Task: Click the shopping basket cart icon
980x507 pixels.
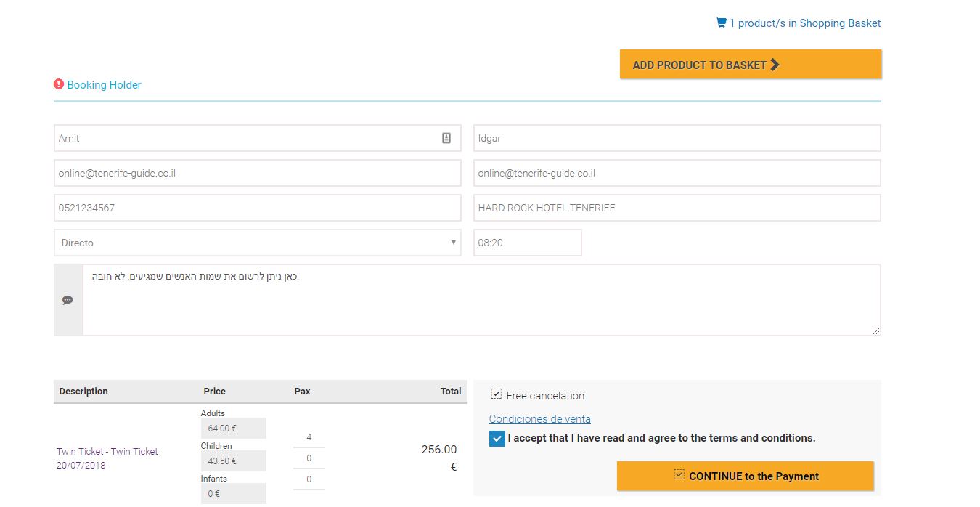Action: 721,23
